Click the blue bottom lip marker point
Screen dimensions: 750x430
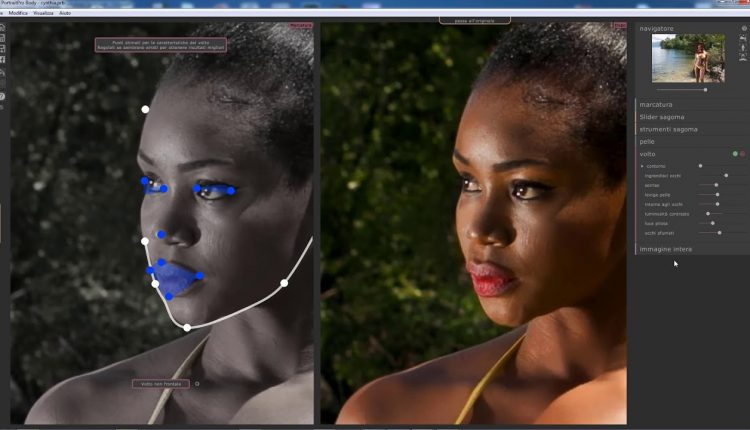pyautogui.click(x=169, y=297)
